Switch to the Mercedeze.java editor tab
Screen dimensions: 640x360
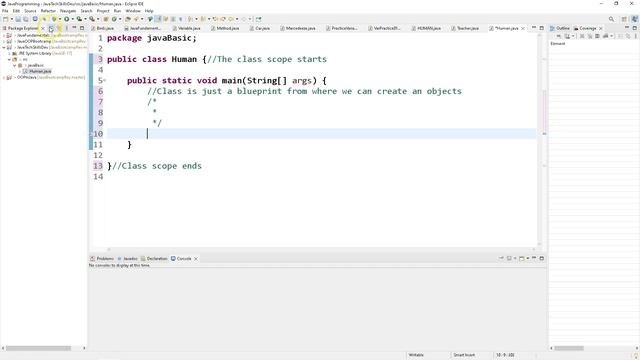tap(298, 28)
